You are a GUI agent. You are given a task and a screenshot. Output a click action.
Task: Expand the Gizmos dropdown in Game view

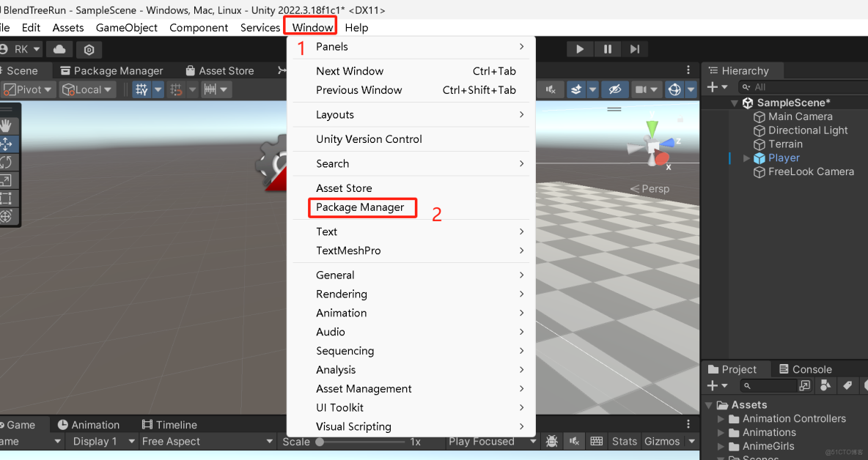pyautogui.click(x=691, y=441)
